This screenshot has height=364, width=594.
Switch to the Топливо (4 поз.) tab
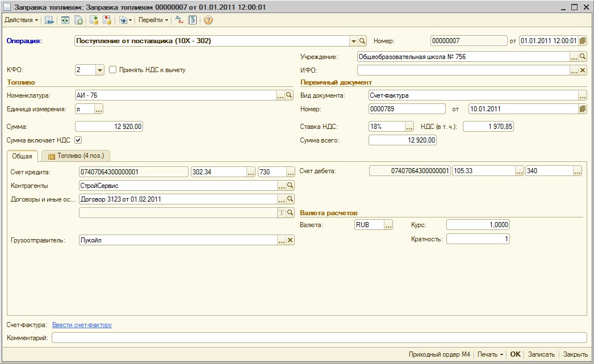click(77, 156)
